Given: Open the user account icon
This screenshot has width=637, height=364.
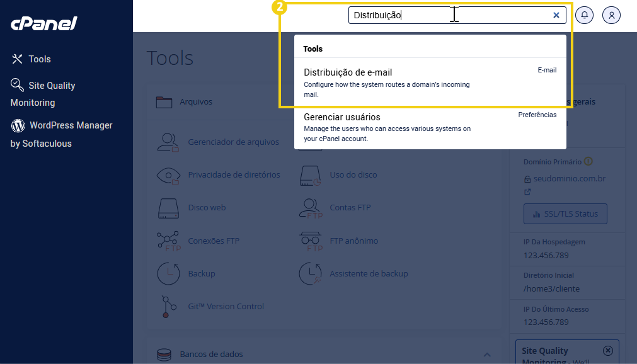Looking at the screenshot, I should click(x=611, y=15).
